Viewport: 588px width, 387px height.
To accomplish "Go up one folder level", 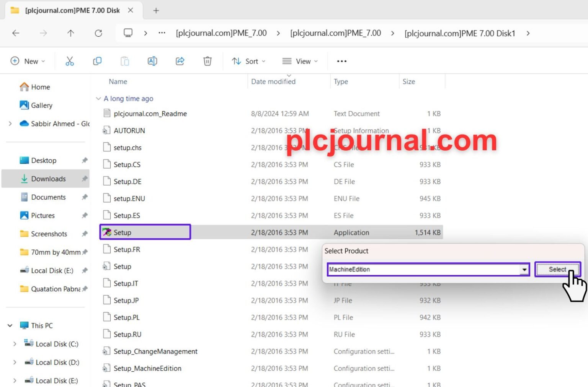I will (70, 33).
